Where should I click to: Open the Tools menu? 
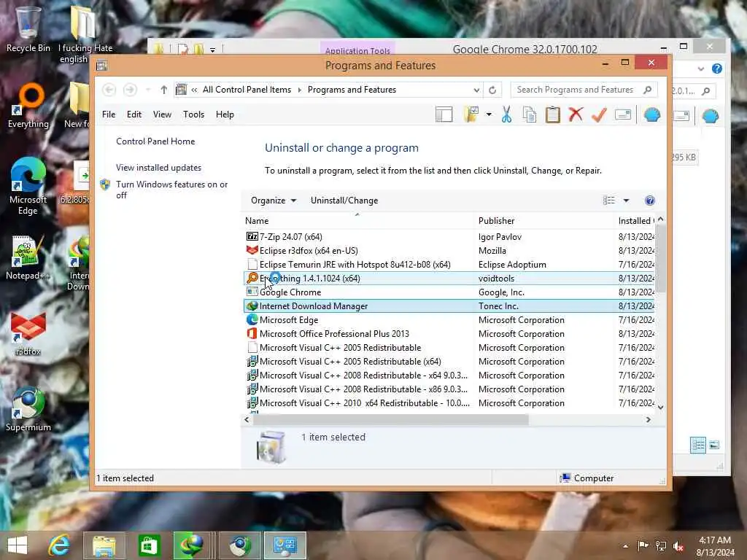pyautogui.click(x=193, y=114)
